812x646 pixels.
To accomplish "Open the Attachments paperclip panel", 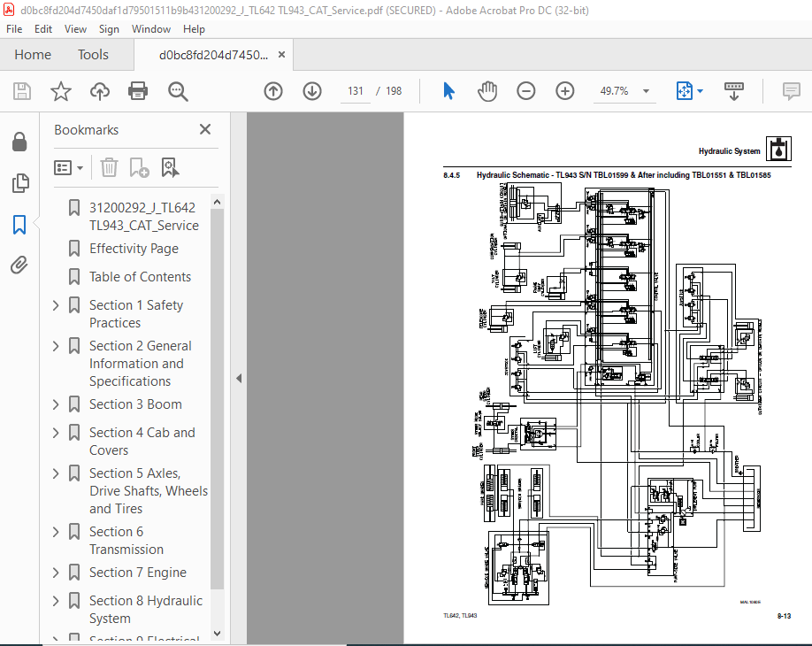I will [x=19, y=265].
